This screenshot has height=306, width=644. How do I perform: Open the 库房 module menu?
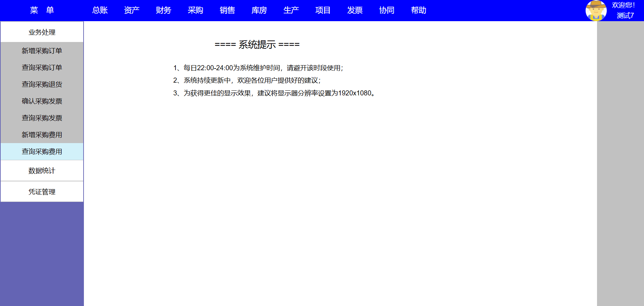[x=259, y=10]
